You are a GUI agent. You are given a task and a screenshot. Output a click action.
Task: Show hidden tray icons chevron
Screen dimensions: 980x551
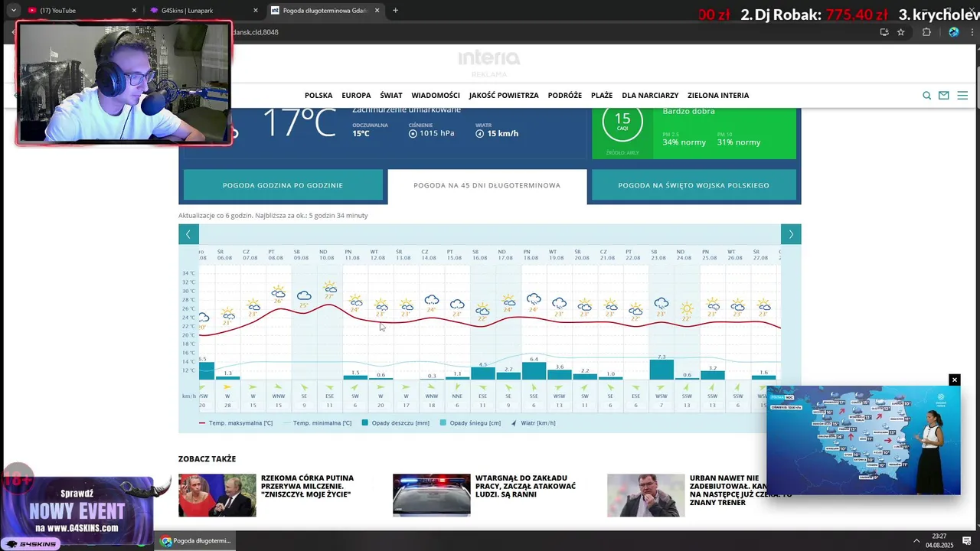point(916,541)
